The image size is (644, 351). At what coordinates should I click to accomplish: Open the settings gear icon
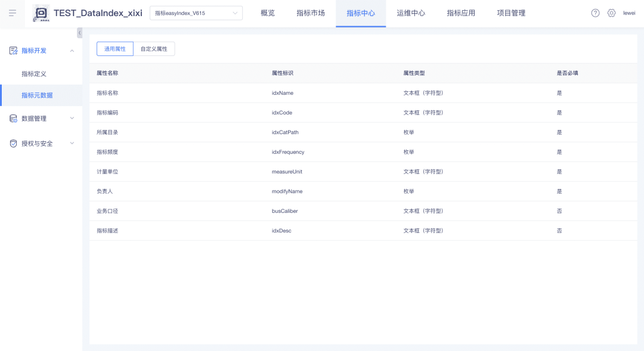(612, 13)
